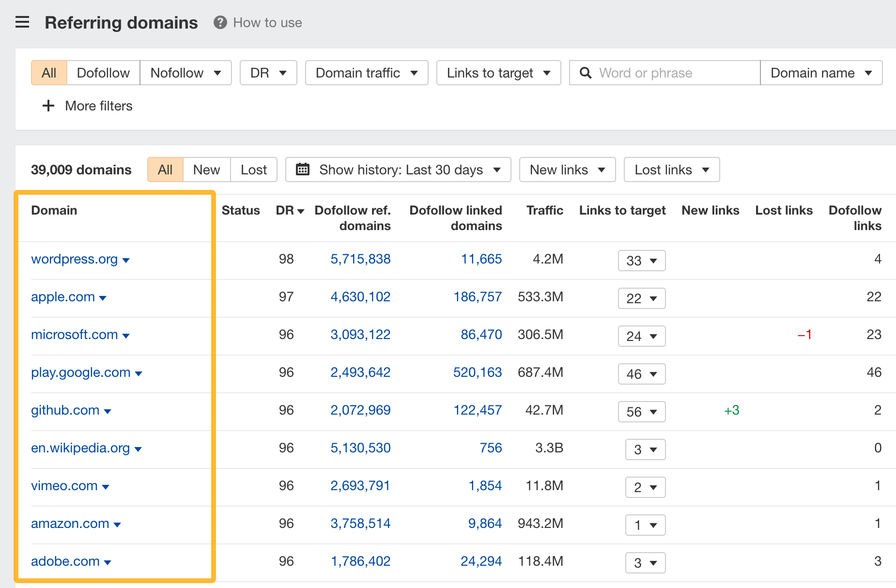This screenshot has width=896, height=588.
Task: Click the How to use help icon
Action: click(220, 22)
